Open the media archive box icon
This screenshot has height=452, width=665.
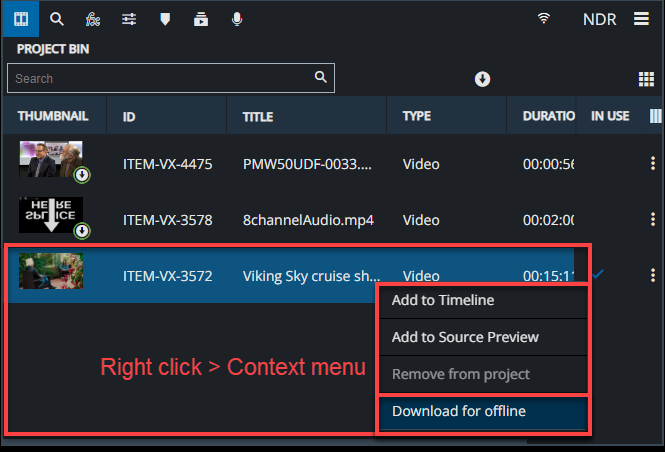pyautogui.click(x=201, y=18)
